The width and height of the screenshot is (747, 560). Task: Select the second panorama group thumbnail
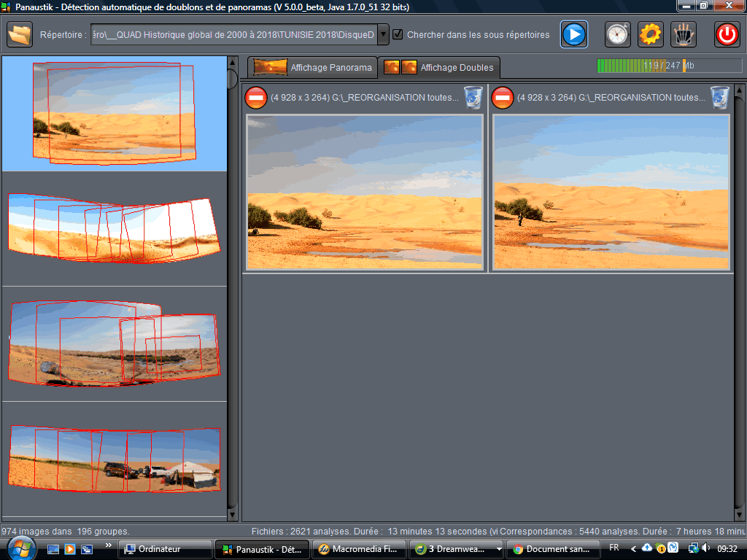click(x=115, y=229)
